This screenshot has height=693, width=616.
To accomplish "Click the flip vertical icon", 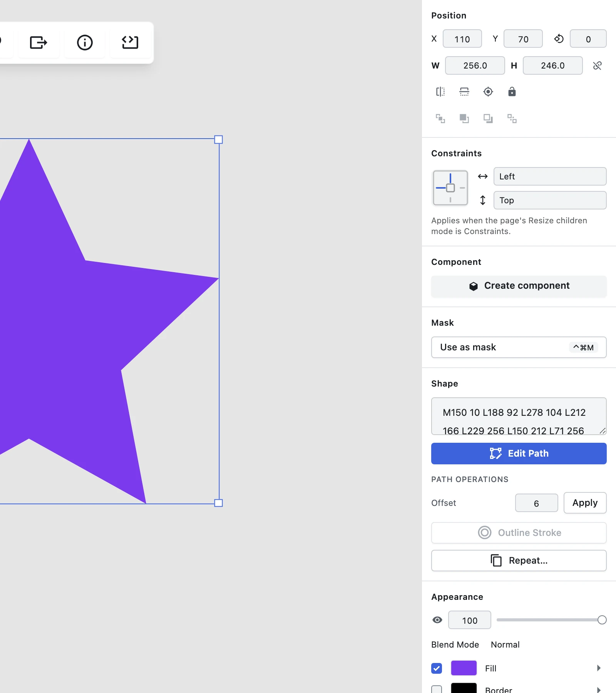I will [464, 92].
